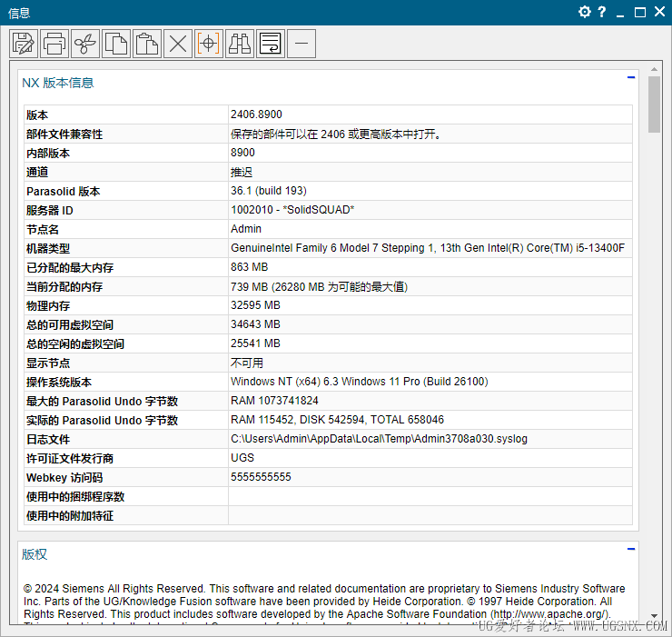
Task: Click the 部件文件兼容性 row label
Action: pos(64,134)
